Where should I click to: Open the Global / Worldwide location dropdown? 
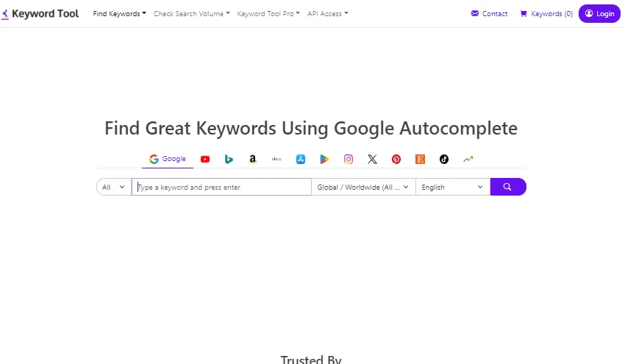(363, 187)
